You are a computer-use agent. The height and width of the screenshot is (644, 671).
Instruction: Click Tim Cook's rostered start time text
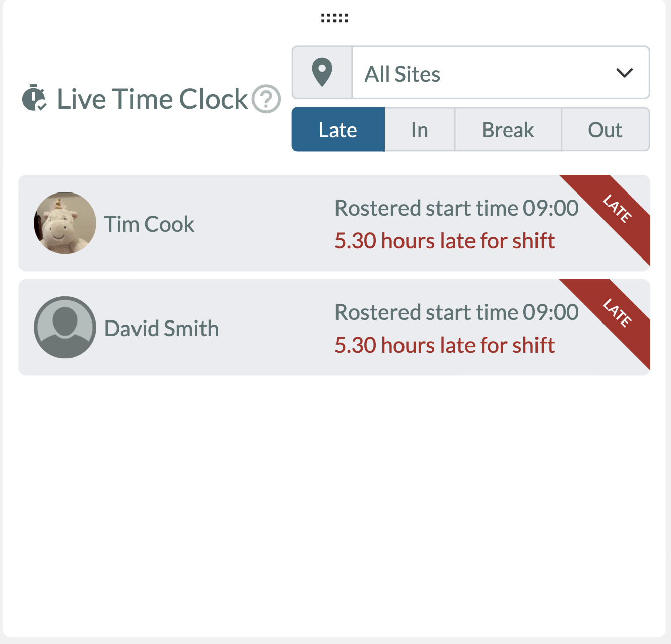click(x=456, y=208)
